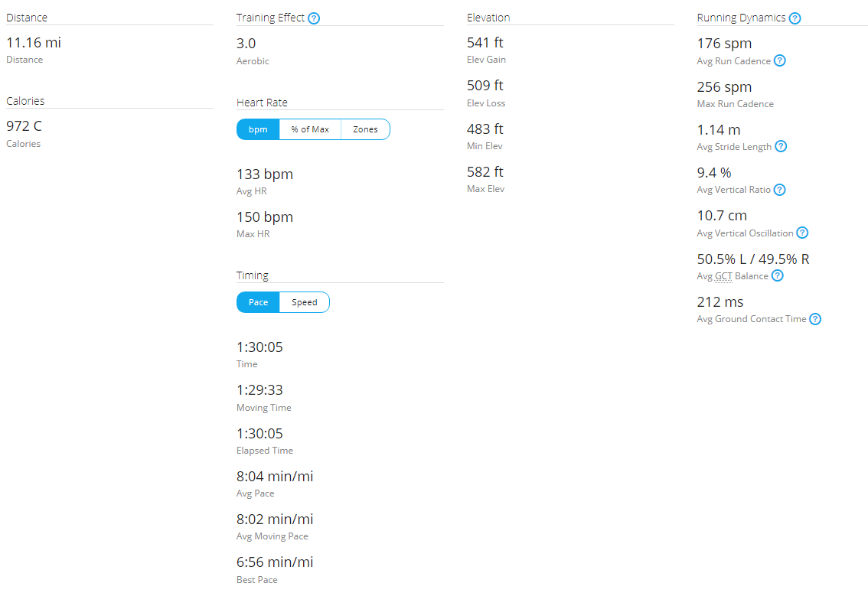Click the 3.0 Aerobic training effect value
This screenshot has width=868, height=596.
click(246, 44)
